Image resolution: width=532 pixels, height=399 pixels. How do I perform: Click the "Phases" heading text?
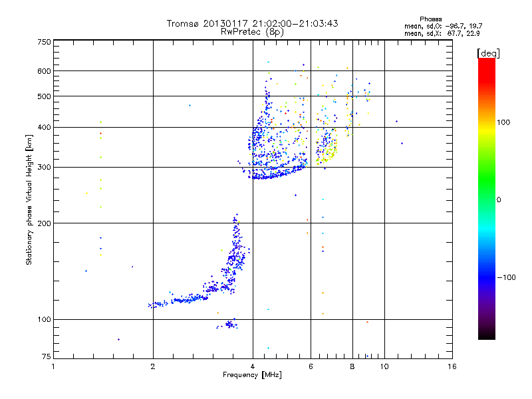click(430, 19)
